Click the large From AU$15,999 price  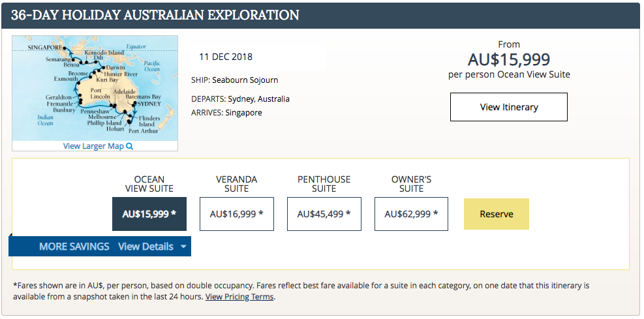pyautogui.click(x=509, y=60)
